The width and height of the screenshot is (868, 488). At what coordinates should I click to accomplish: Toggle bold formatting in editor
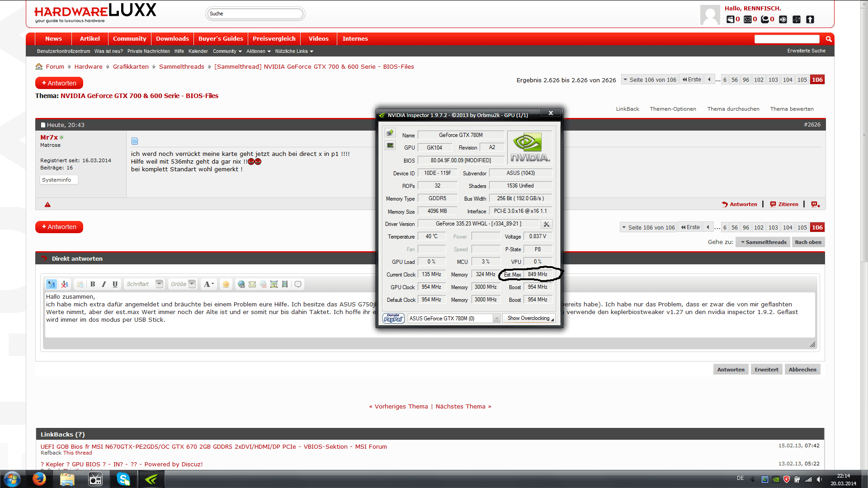click(x=93, y=284)
